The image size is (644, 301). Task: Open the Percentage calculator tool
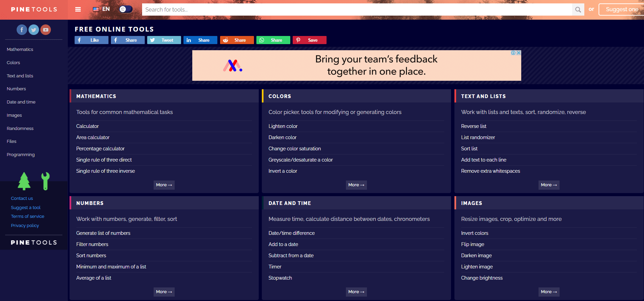(100, 149)
